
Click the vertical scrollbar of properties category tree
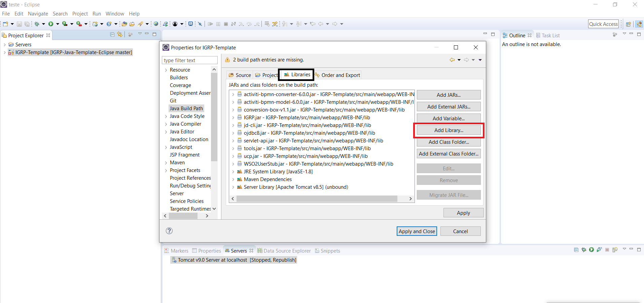coord(214,117)
